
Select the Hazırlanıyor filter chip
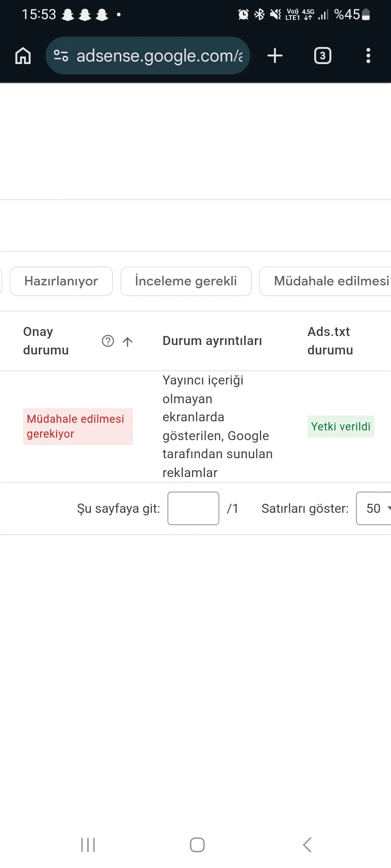(x=61, y=281)
